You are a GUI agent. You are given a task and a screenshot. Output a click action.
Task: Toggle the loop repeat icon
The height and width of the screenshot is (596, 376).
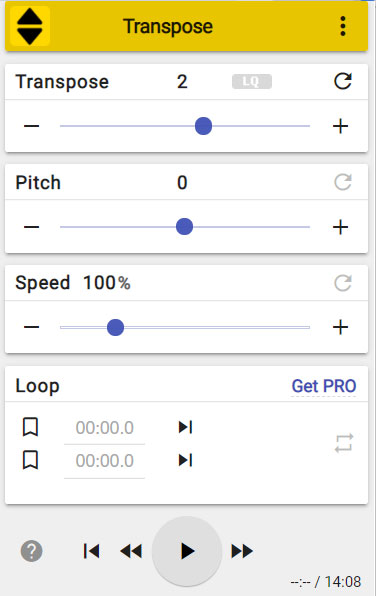point(344,443)
